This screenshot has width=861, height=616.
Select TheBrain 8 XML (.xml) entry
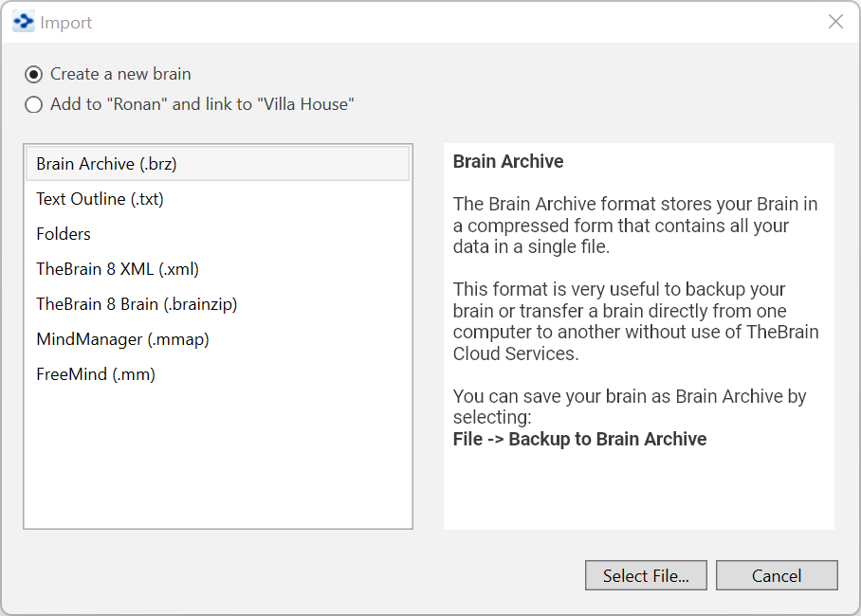tap(118, 269)
